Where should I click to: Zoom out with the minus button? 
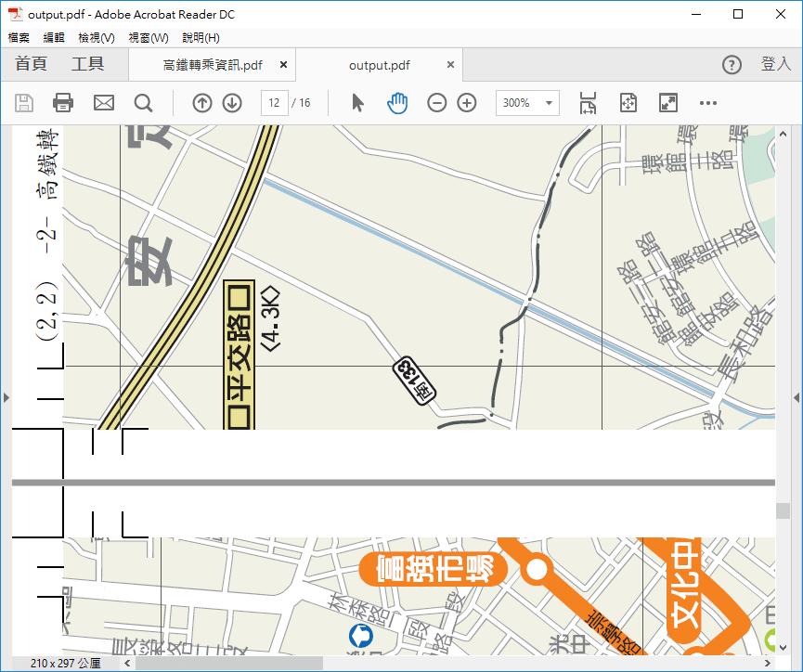tap(437, 103)
